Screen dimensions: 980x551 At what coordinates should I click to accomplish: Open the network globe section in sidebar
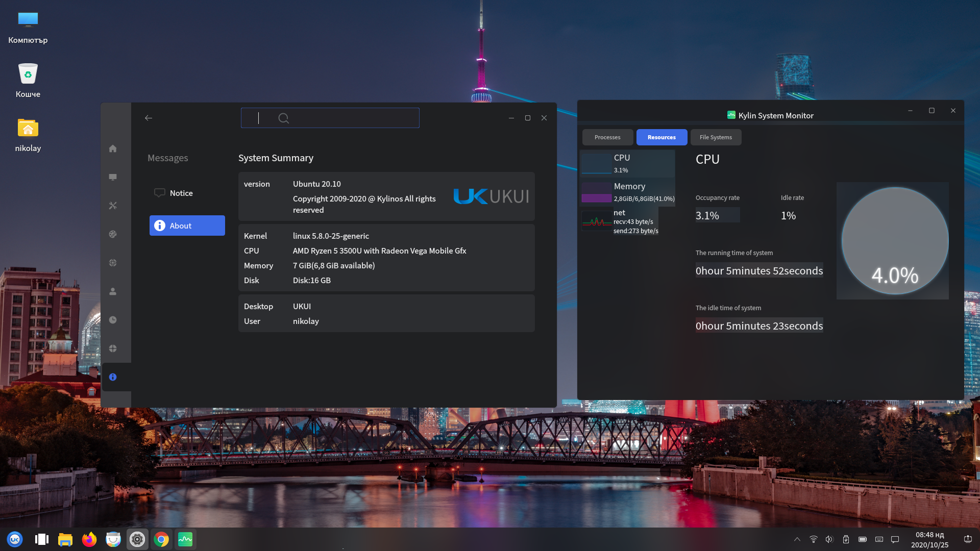click(113, 263)
